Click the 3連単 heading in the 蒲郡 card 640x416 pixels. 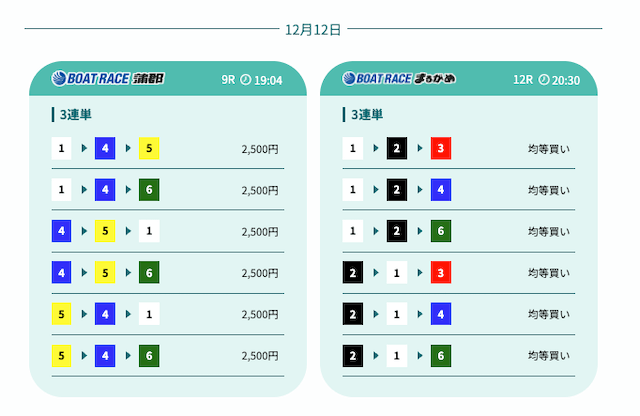[x=77, y=115]
